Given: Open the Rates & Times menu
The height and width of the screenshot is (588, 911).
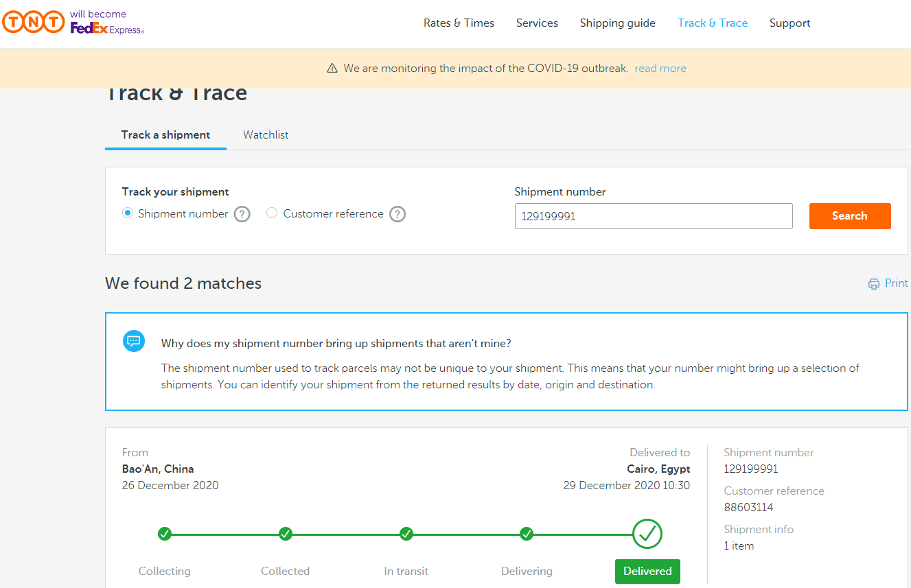Looking at the screenshot, I should tap(459, 23).
